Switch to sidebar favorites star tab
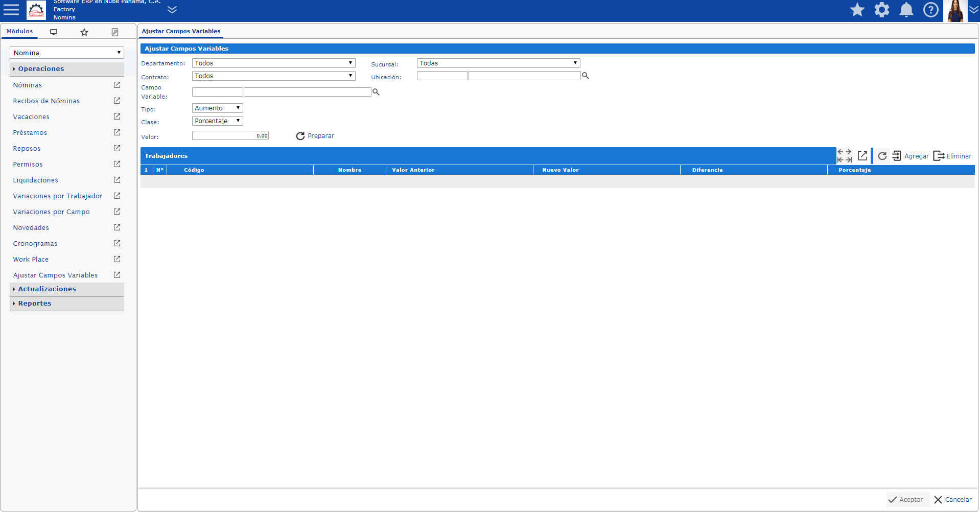Viewport: 980px width, 512px height. 84,32
